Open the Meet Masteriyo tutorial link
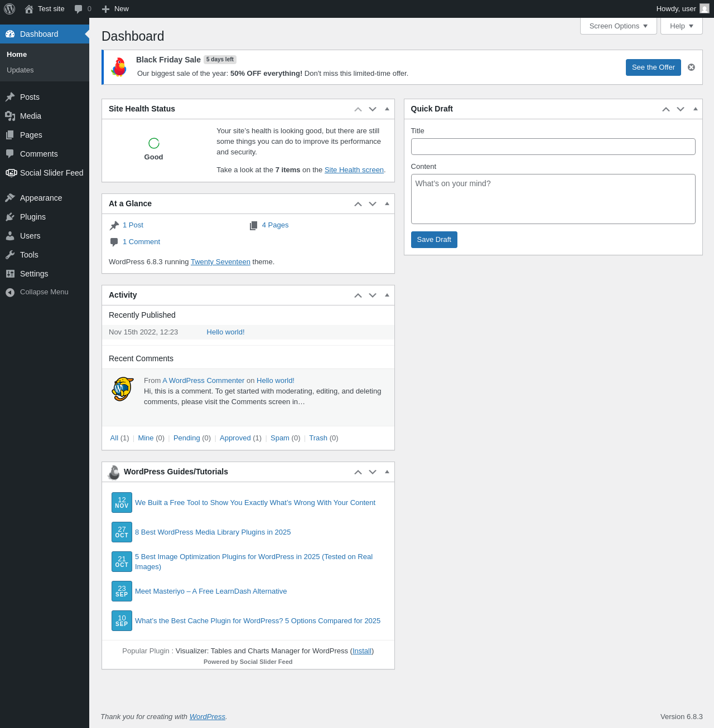Image resolution: width=714 pixels, height=728 pixels. 211,591
